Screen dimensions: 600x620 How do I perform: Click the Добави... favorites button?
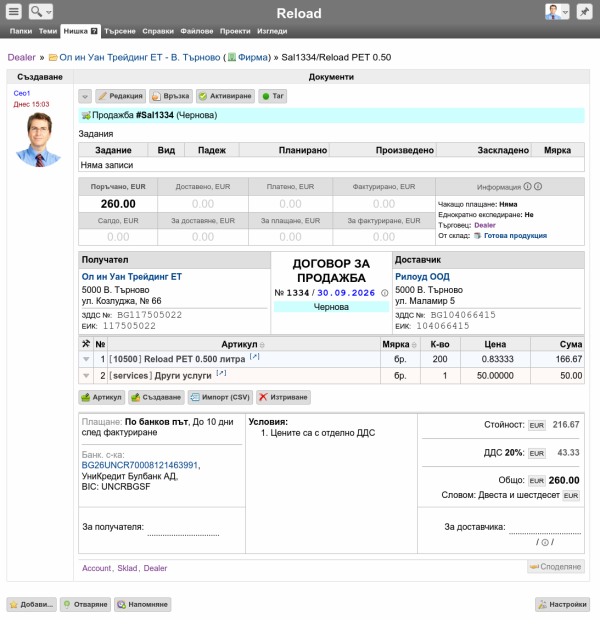(x=32, y=605)
